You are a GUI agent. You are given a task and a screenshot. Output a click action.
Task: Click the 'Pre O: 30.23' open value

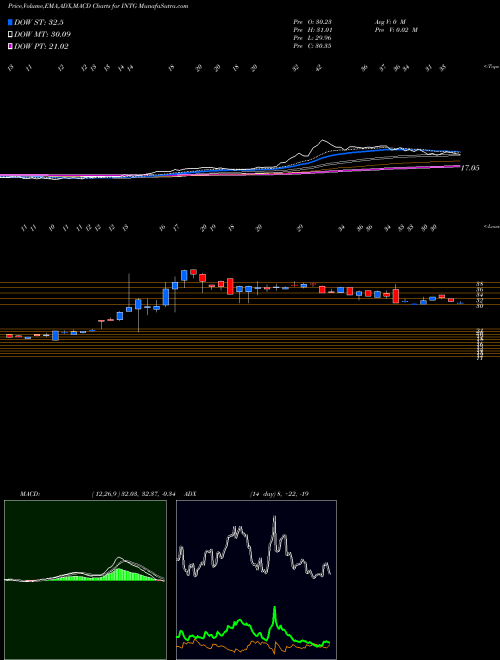[312, 21]
